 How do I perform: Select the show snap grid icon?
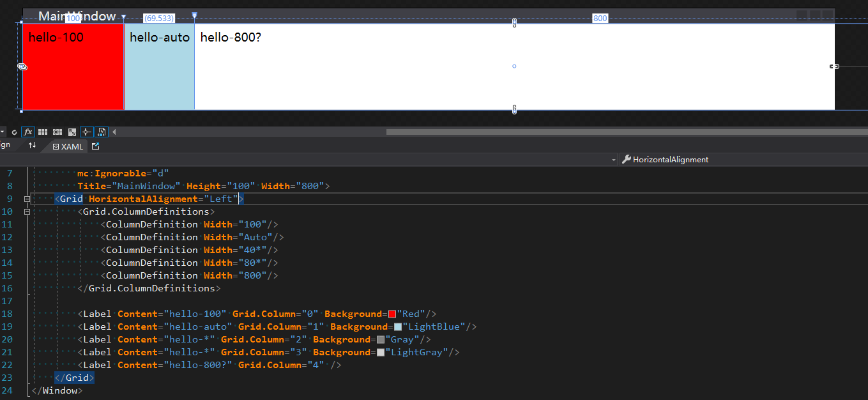point(43,132)
